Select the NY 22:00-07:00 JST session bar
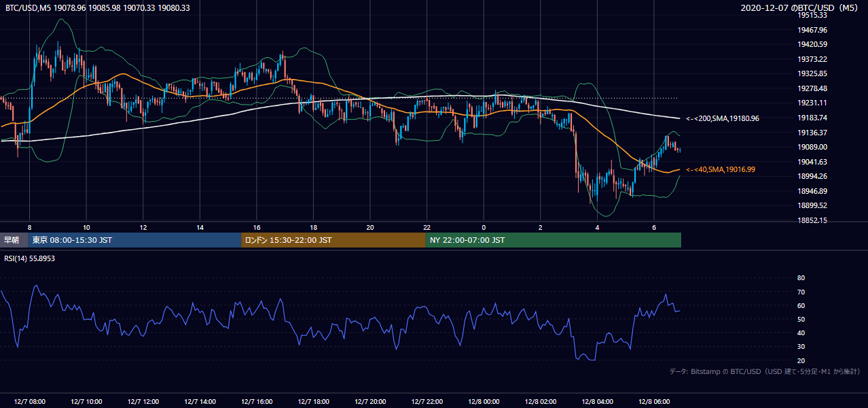868x408 pixels. (554, 240)
